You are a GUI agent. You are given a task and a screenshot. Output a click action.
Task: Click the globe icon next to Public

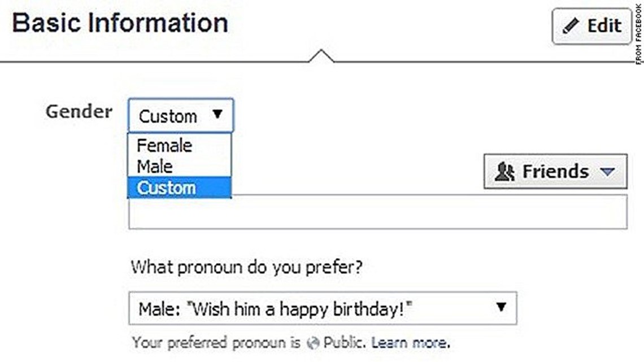pos(315,342)
